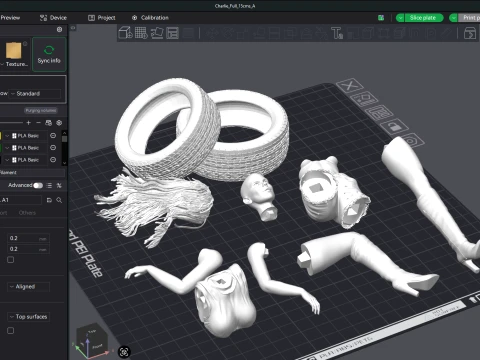Click the Arrange all objects icon
Image resolution: width=480 pixels, height=360 pixels.
click(172, 33)
